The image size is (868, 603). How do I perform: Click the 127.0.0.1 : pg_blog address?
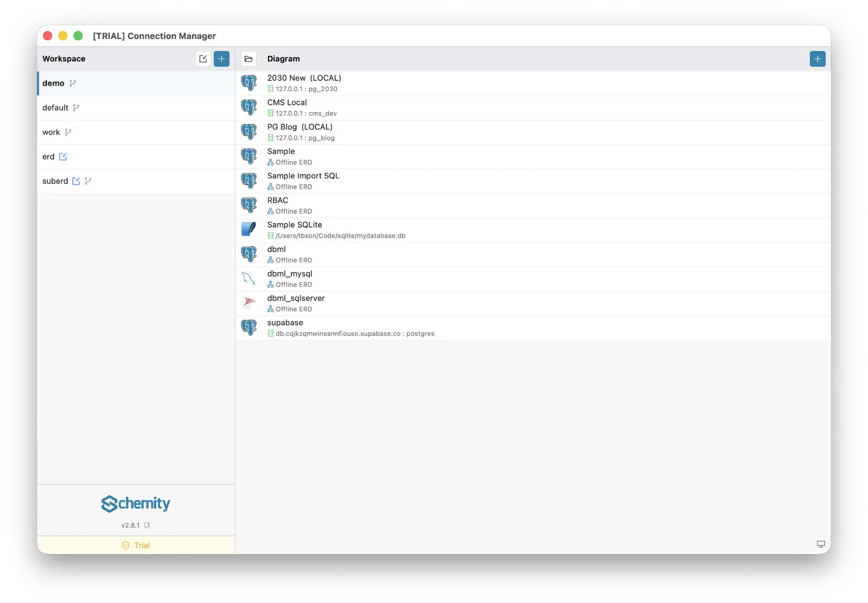[x=305, y=138]
